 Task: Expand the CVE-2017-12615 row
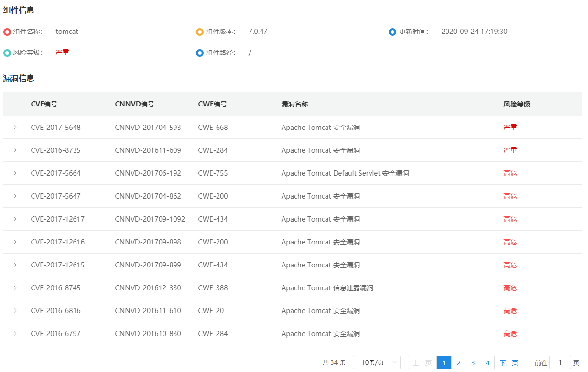coord(15,265)
